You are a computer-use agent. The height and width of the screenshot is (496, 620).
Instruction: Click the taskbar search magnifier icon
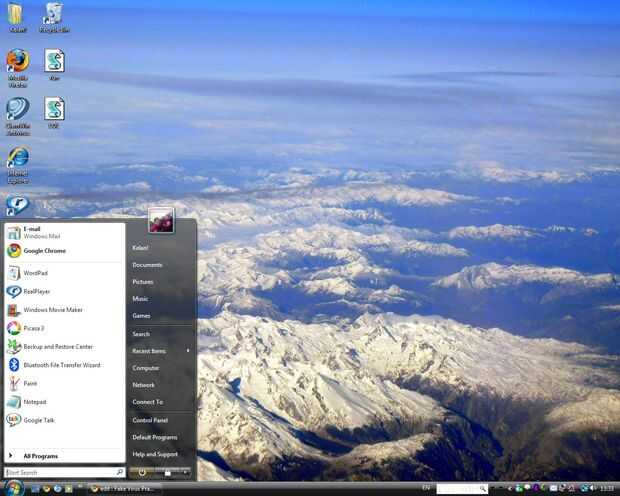tap(483, 488)
